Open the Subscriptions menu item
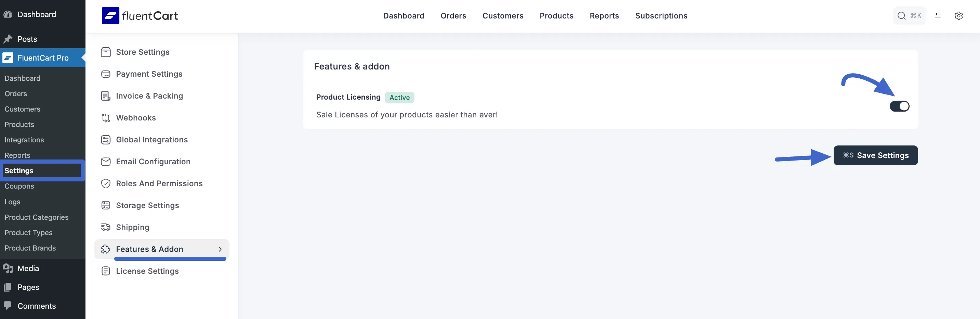Image resolution: width=980 pixels, height=319 pixels. point(661,16)
